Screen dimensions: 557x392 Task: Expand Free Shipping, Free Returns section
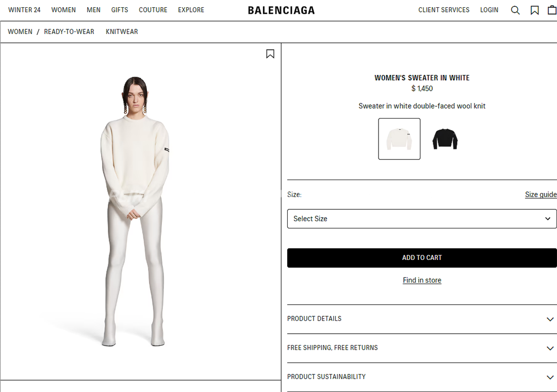tap(422, 348)
